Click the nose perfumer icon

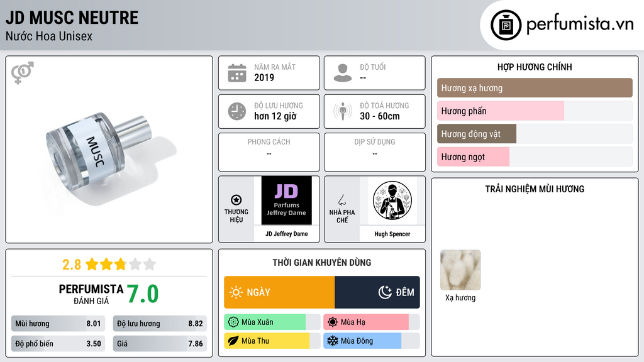341,200
